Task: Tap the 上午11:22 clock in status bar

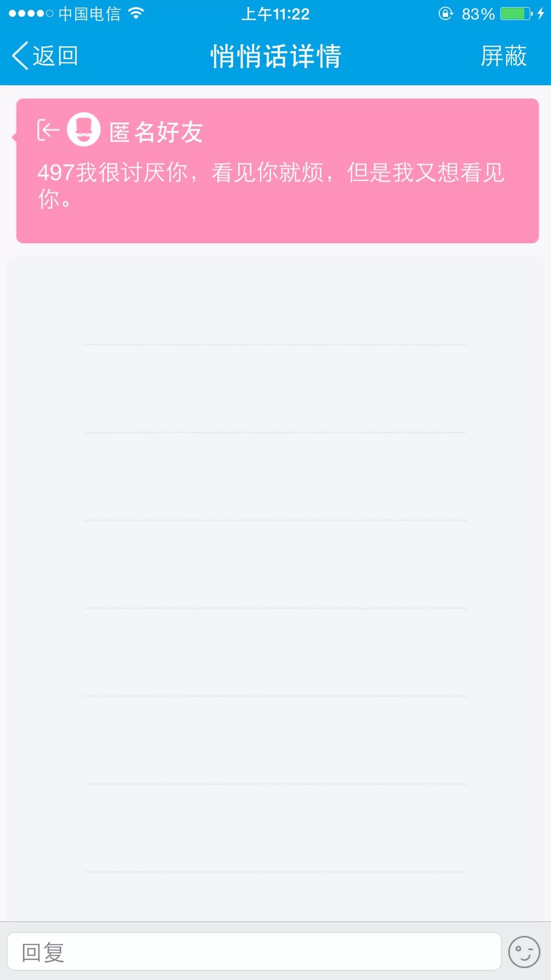Action: point(275,14)
